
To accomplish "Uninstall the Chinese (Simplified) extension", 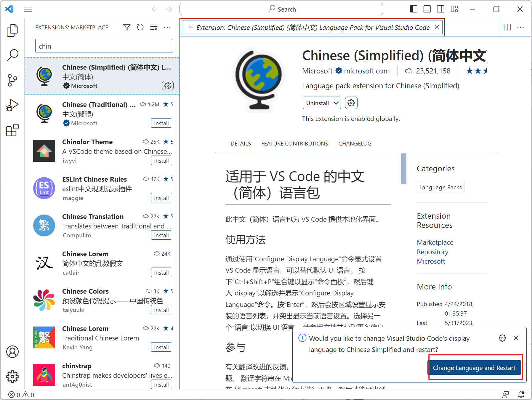I will click(317, 103).
